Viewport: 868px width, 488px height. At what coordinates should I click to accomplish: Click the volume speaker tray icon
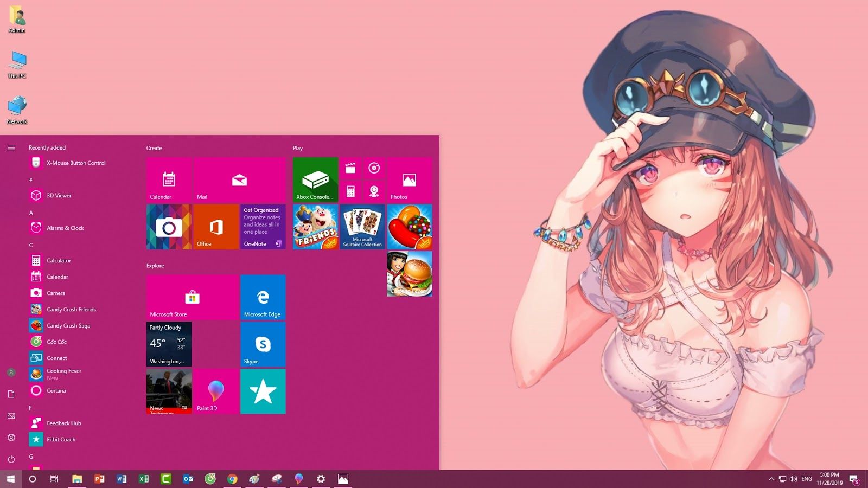[x=793, y=479]
